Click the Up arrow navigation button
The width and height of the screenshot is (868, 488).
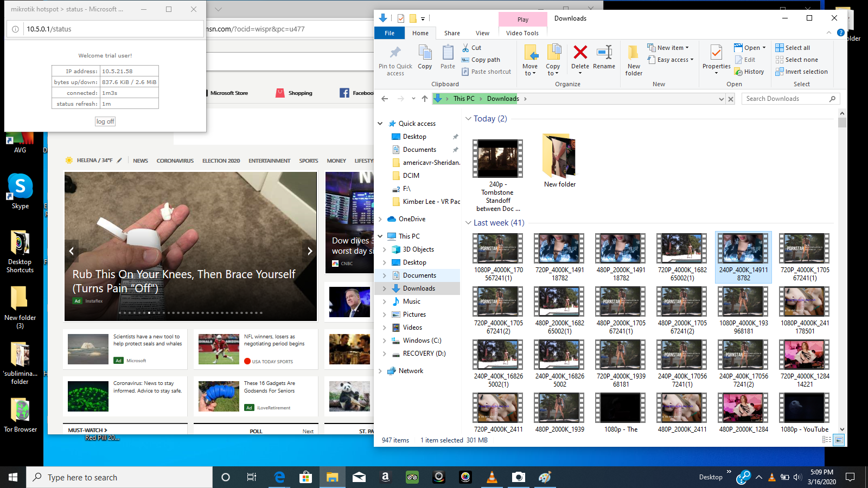click(x=425, y=99)
